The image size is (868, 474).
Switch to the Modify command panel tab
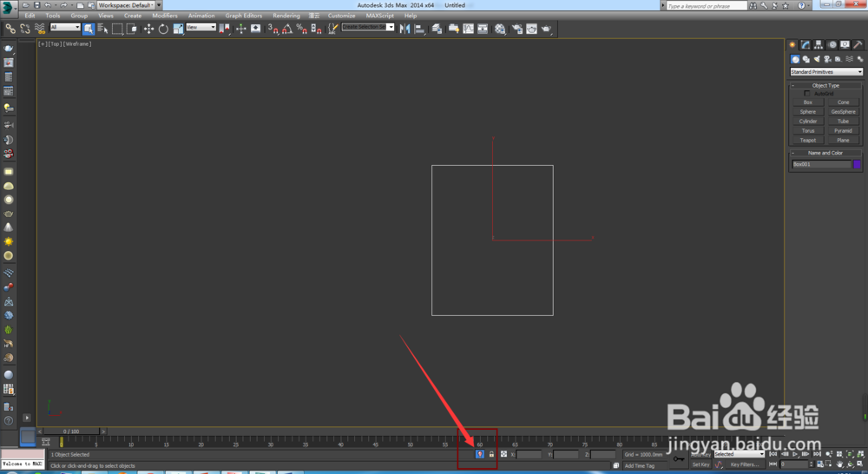[x=806, y=45]
